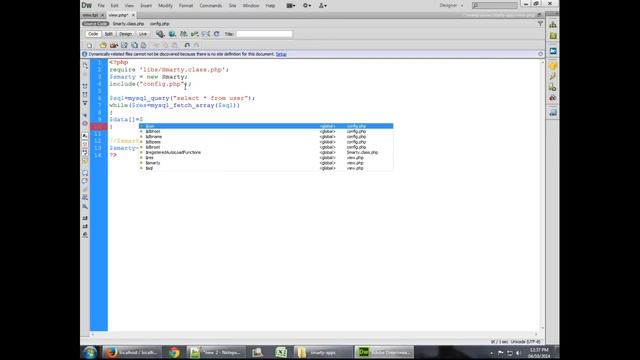Open the smarty-apps folder taskbar button

tap(323, 352)
